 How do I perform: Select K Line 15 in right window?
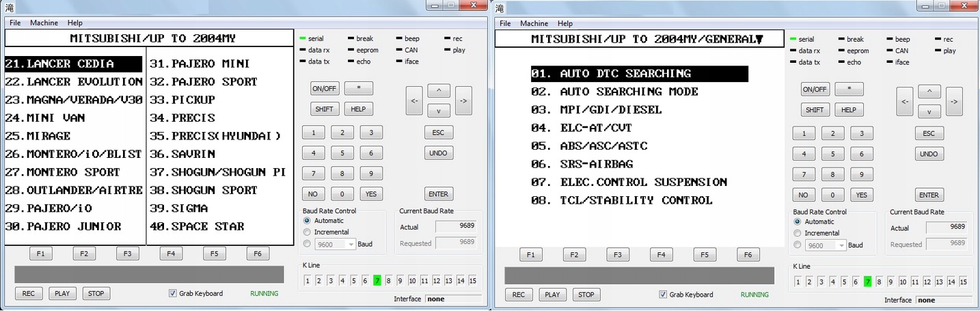[963, 282]
